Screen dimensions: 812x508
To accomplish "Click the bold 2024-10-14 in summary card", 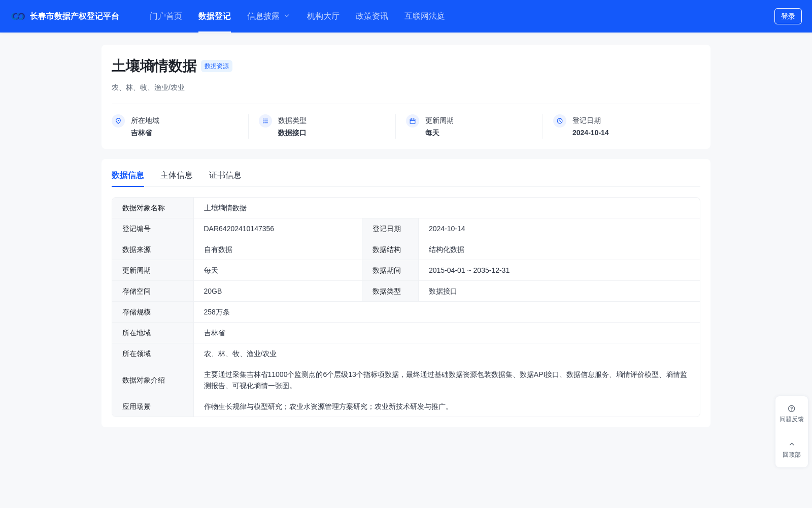I will coord(591,133).
